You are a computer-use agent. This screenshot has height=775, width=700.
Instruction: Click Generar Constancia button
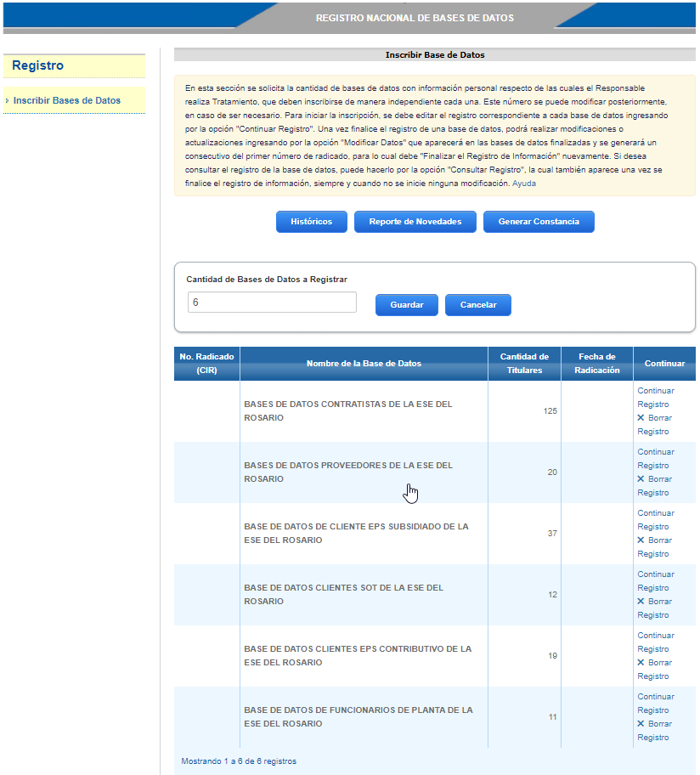tap(539, 222)
